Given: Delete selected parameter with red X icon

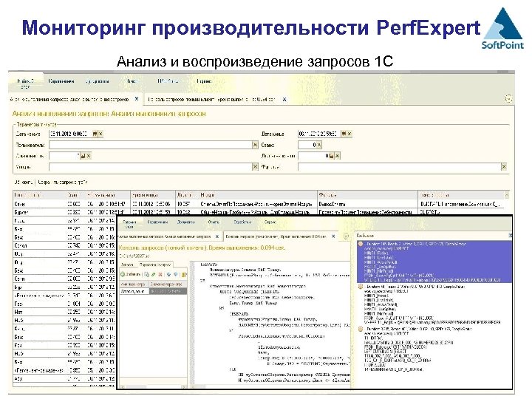Looking at the screenshot, I should click(x=160, y=274).
